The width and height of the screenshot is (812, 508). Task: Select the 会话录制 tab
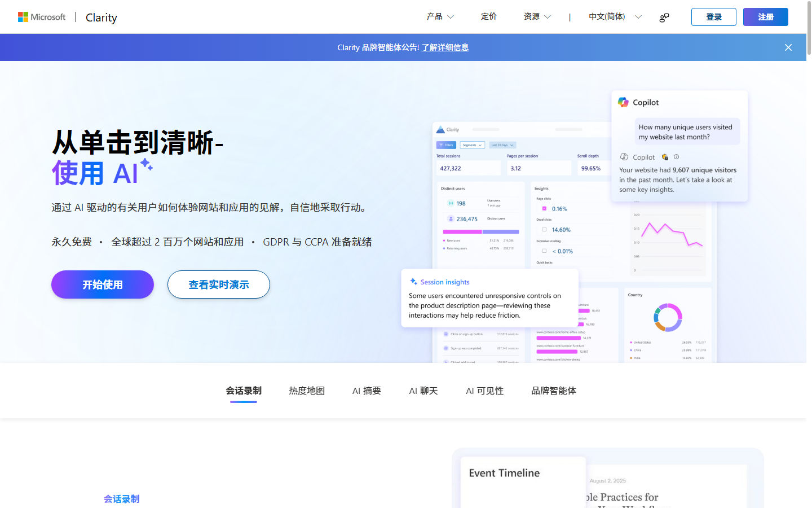(x=244, y=391)
